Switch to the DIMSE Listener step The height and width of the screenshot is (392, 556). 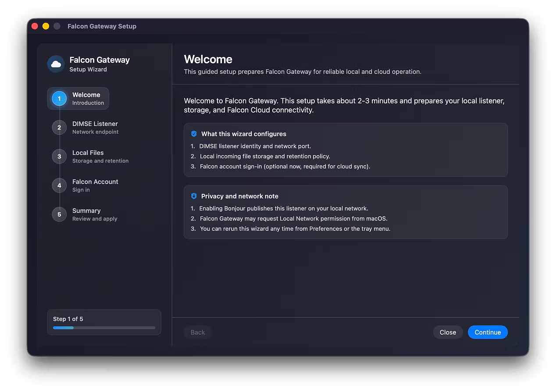(95, 127)
